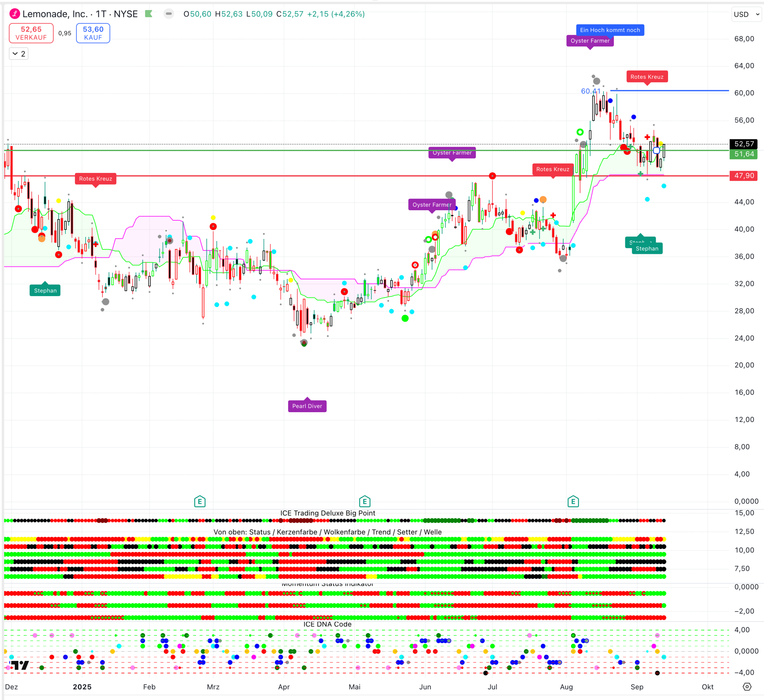Select the blue horizontal line at 60.41
This screenshot has height=700, width=764.
pyautogui.click(x=682, y=90)
